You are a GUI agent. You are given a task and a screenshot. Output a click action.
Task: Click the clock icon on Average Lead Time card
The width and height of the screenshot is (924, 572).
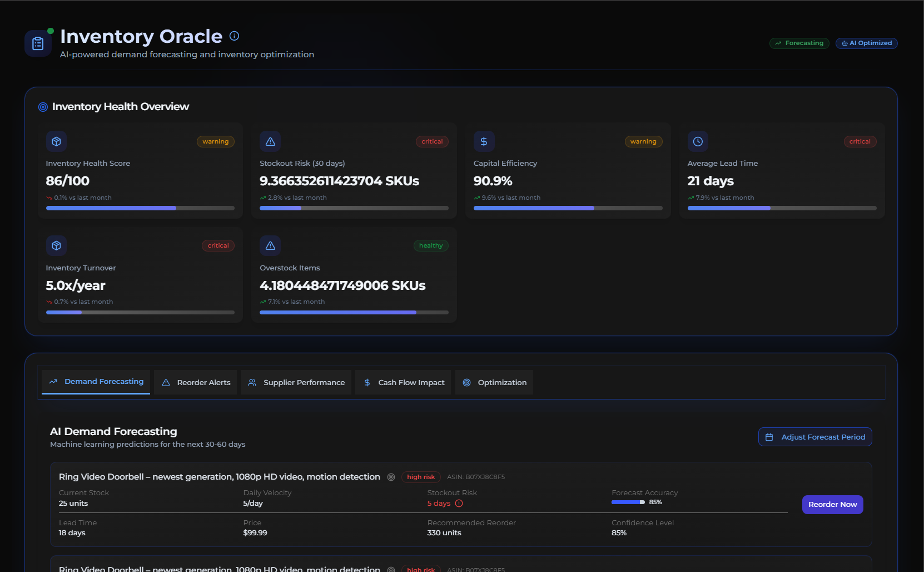click(x=698, y=141)
